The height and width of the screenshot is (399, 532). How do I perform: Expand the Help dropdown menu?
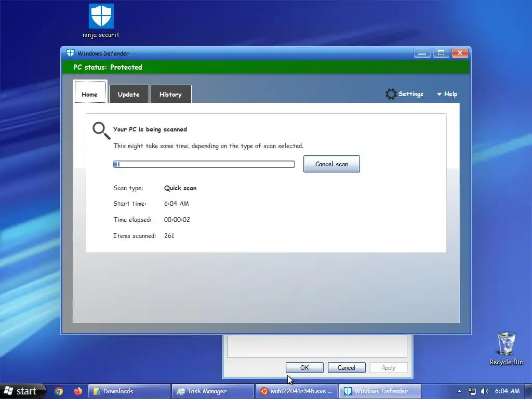point(447,94)
